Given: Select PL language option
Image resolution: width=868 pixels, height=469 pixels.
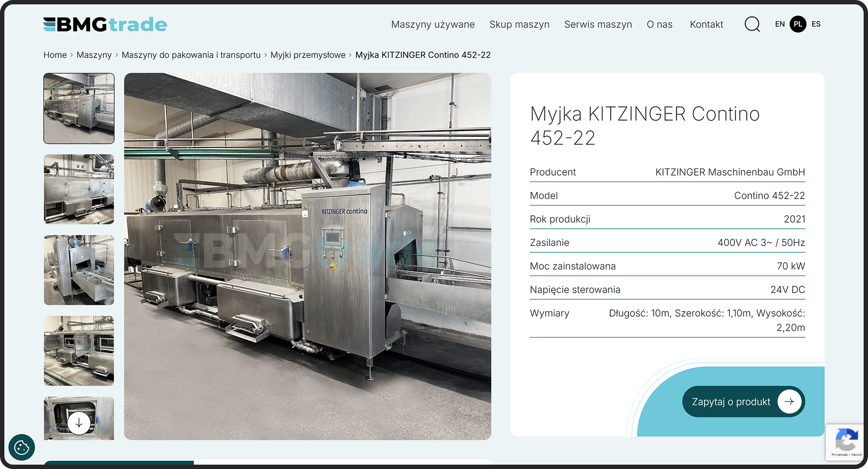Looking at the screenshot, I should (x=798, y=24).
